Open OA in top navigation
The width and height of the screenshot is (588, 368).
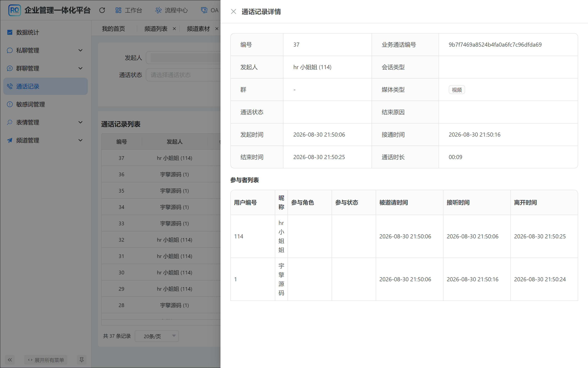pos(210,10)
